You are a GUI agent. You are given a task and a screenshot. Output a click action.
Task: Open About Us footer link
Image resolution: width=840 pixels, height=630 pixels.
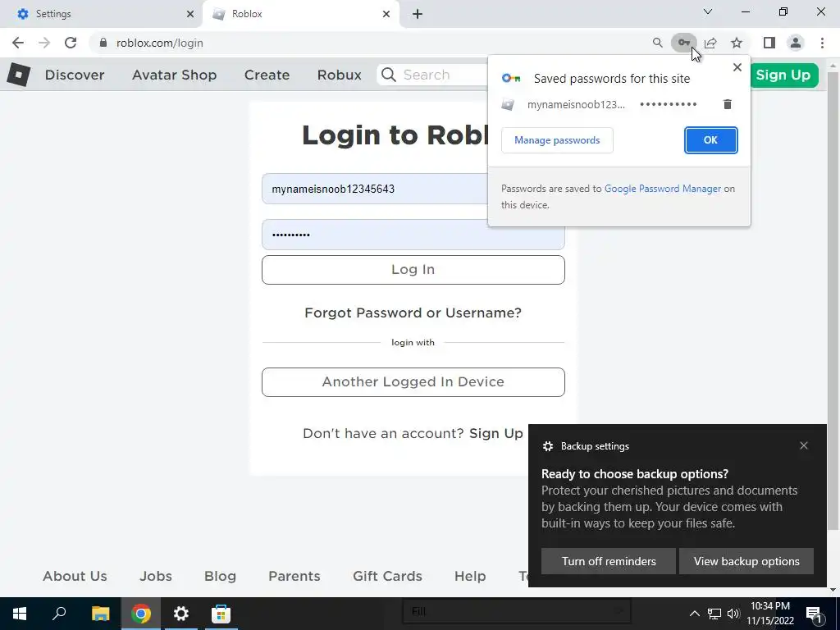(x=75, y=577)
